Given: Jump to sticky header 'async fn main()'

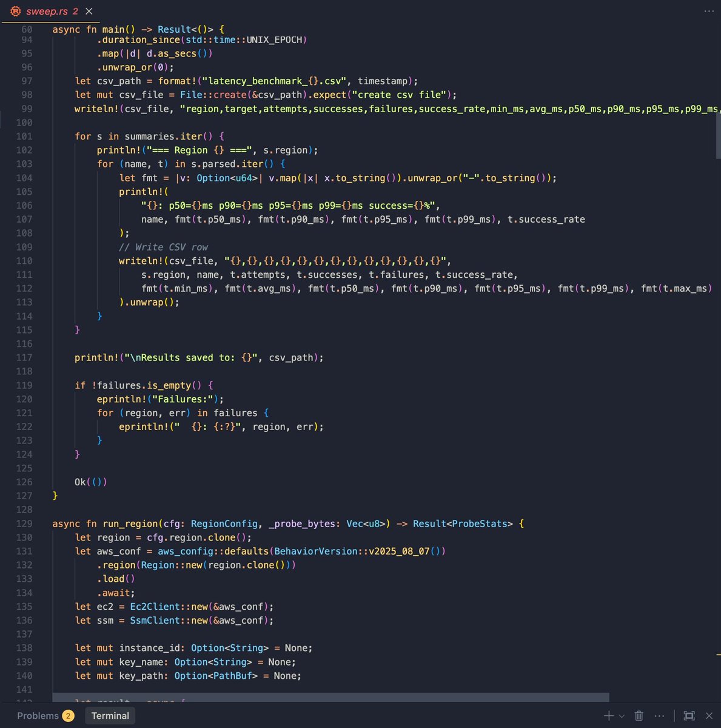Looking at the screenshot, I should click(x=138, y=29).
